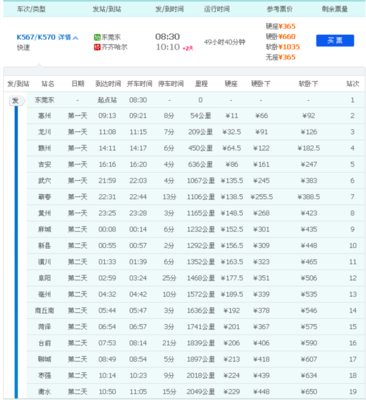Click the 25分 stop duration cell
The height and width of the screenshot is (400, 366).
[169, 278]
